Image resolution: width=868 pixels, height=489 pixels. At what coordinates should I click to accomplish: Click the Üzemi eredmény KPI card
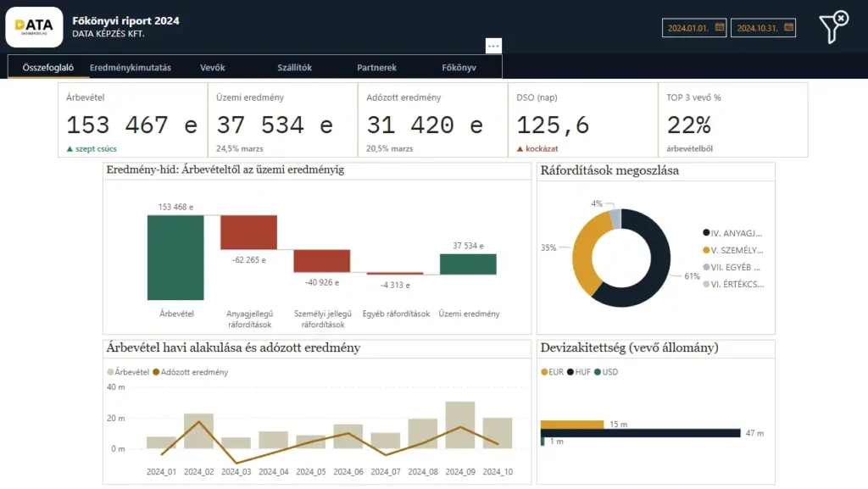click(x=283, y=120)
